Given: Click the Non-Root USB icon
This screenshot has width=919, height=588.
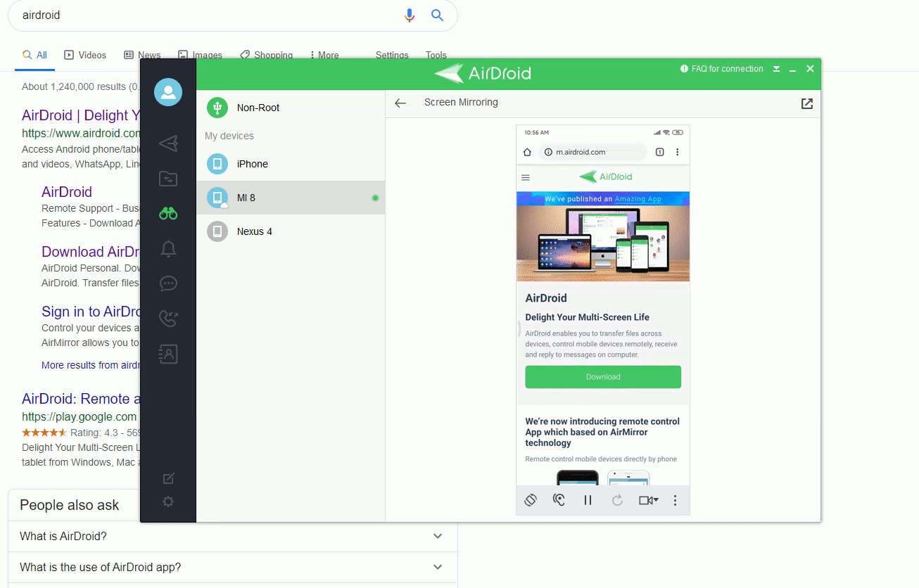Looking at the screenshot, I should pos(217,108).
